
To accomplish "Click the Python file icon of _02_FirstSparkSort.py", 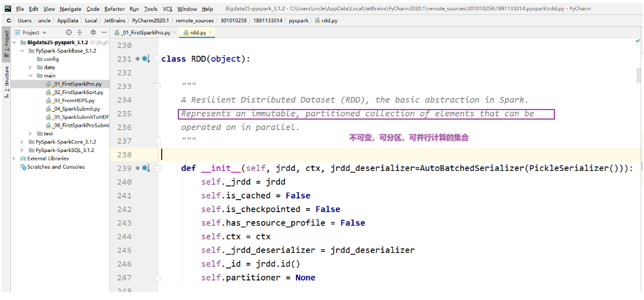I will pos(49,92).
